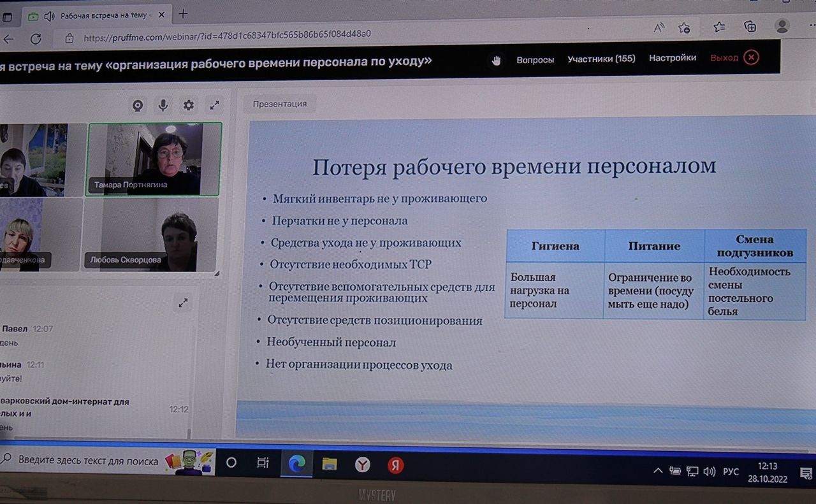This screenshot has height=504, width=816.
Task: Mute the microphone in video panel
Action: pos(163,106)
